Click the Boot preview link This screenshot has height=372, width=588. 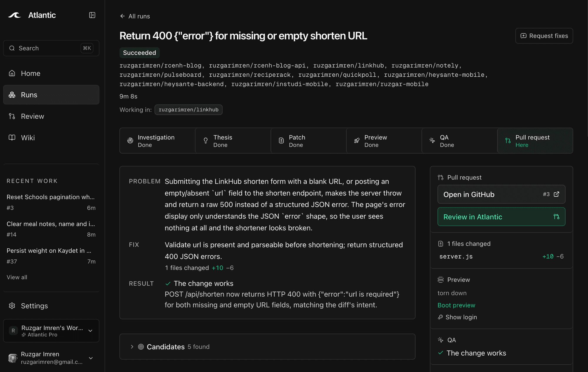pos(456,305)
